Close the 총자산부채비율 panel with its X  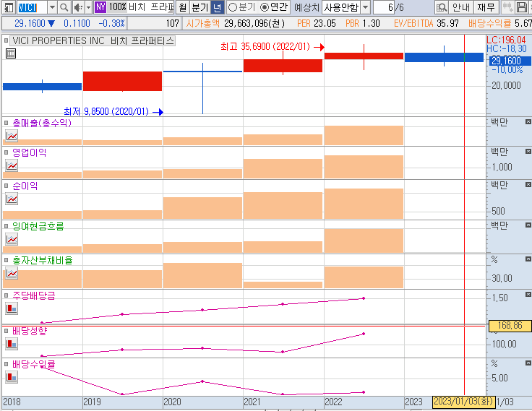[x=528, y=259]
